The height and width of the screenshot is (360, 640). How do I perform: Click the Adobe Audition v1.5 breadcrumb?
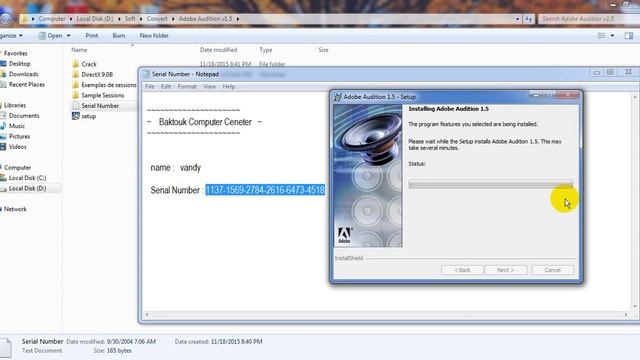205,19
